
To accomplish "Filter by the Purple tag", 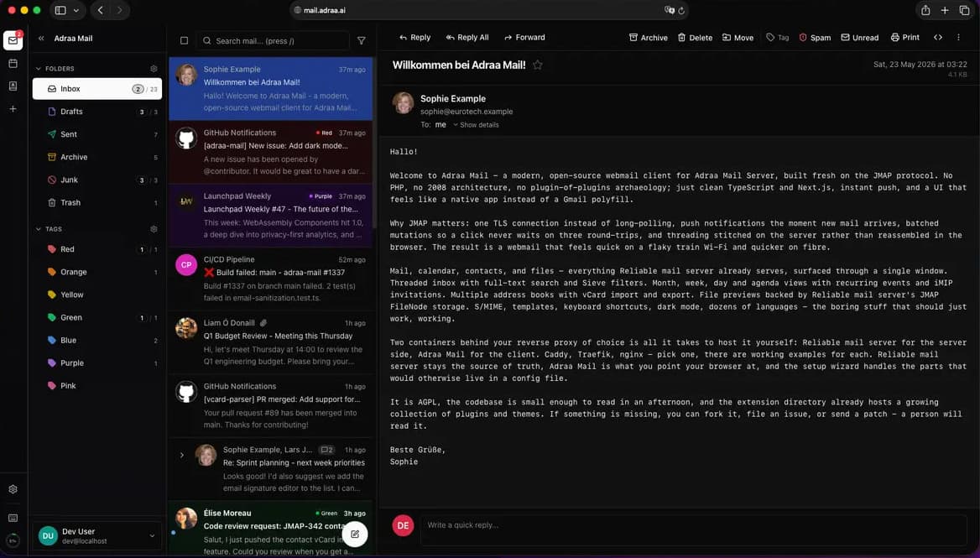I will (96, 363).
